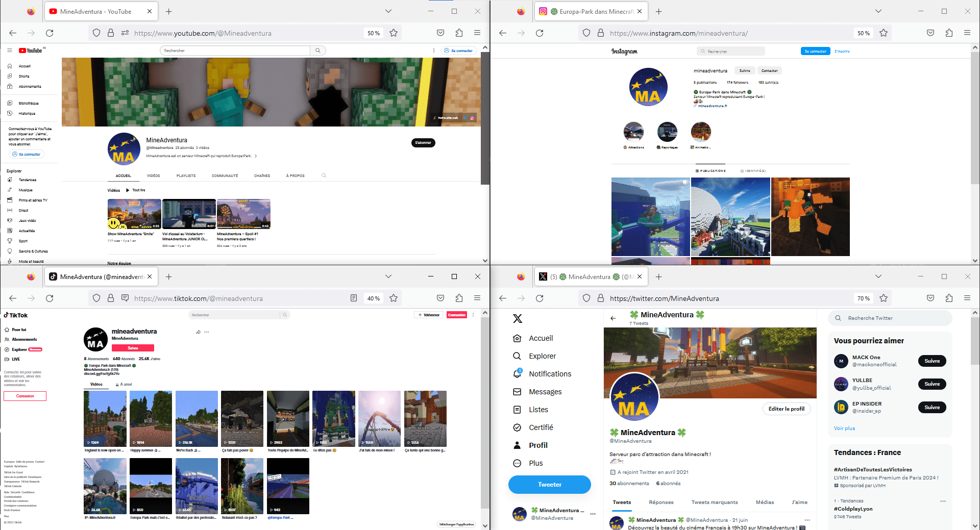The image size is (980, 530).
Task: Select Réponses tab on Twitter profile
Action: point(661,502)
